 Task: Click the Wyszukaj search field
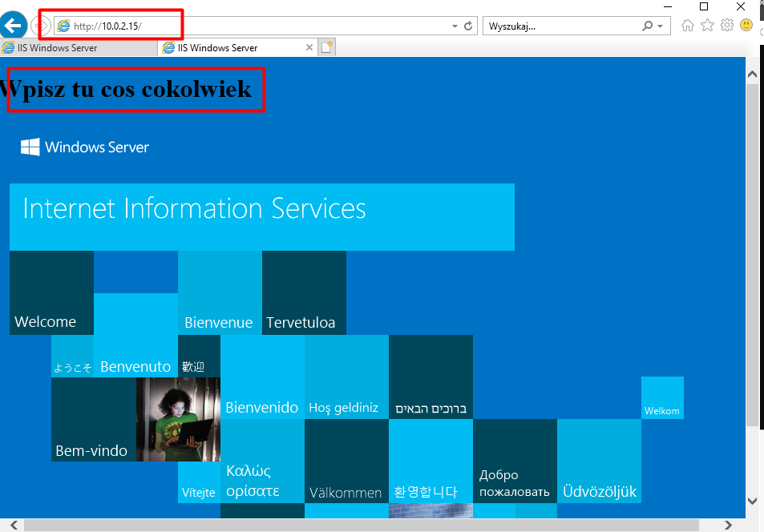(561, 26)
